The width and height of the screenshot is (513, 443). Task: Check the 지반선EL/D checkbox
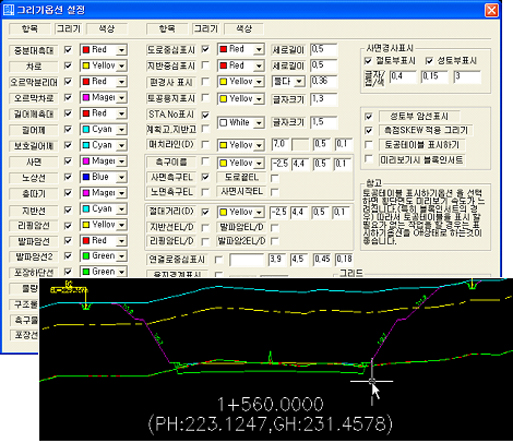tap(205, 228)
